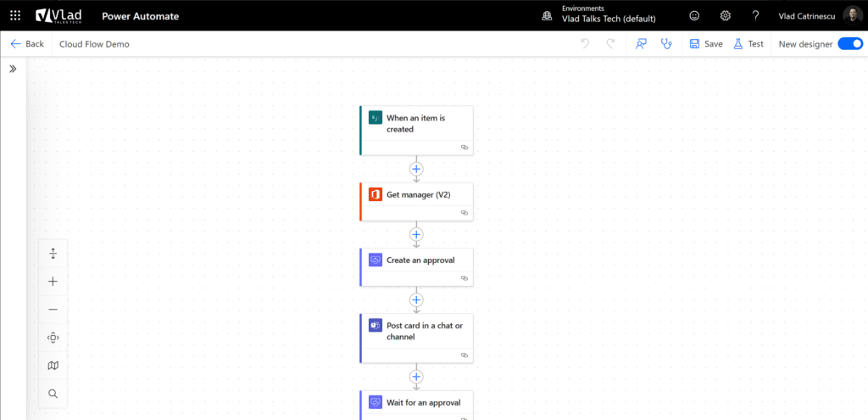Zoom in on the canvas
This screenshot has height=420, width=868.
click(x=53, y=282)
